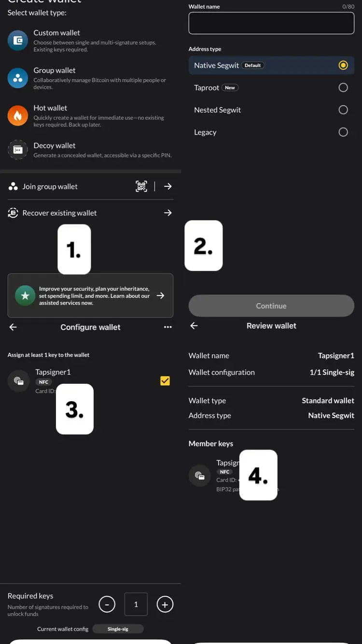
Task: Tap the Hot wallet flame icon
Action: 18,115
